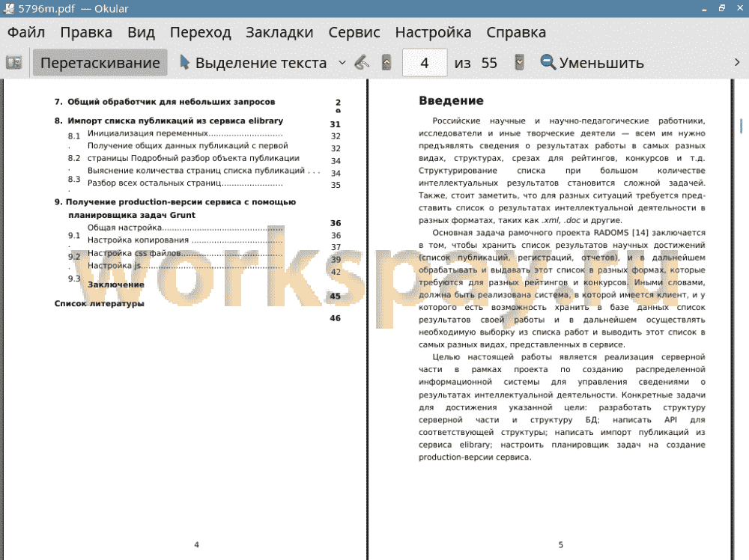Minimize the Okular window
The height and width of the screenshot is (560, 749).
(704, 9)
